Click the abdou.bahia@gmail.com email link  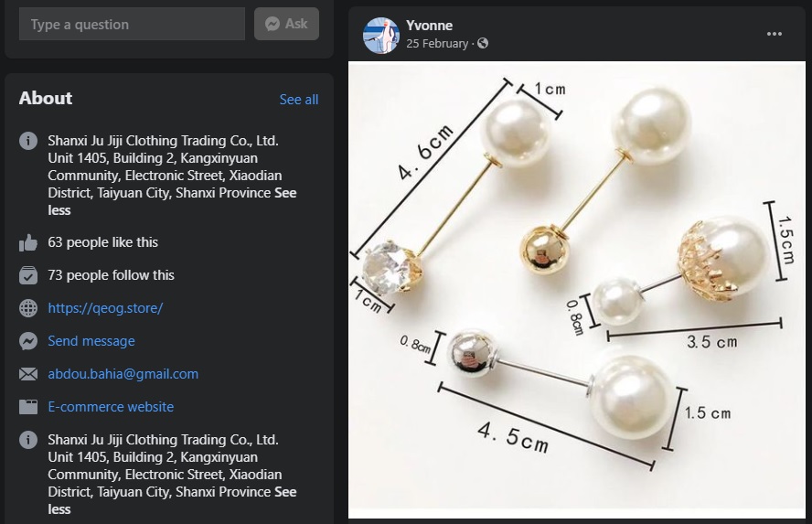(x=123, y=374)
